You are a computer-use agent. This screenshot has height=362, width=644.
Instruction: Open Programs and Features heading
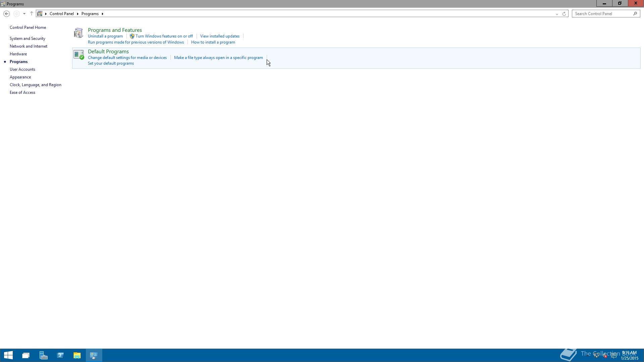tap(115, 30)
